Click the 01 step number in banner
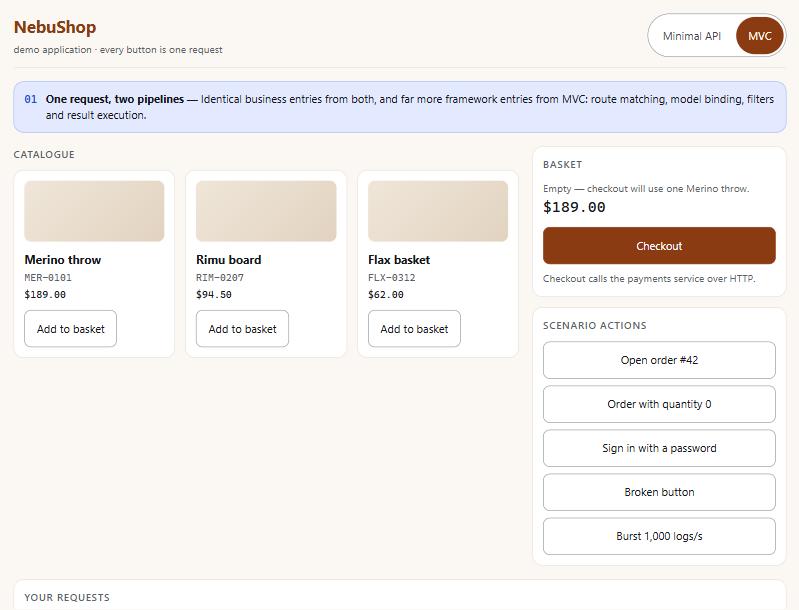Screen dimensions: 799x610 [31, 99]
